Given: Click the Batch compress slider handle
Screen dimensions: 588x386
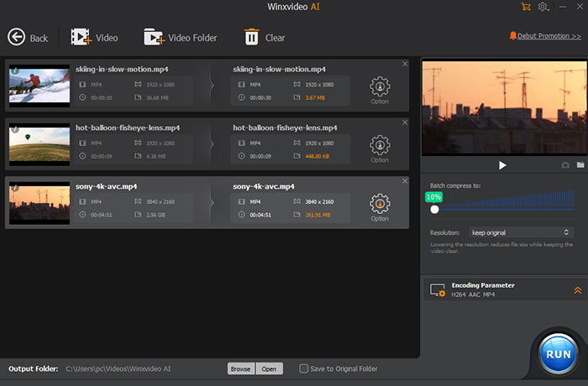Looking at the screenshot, I should point(434,210).
